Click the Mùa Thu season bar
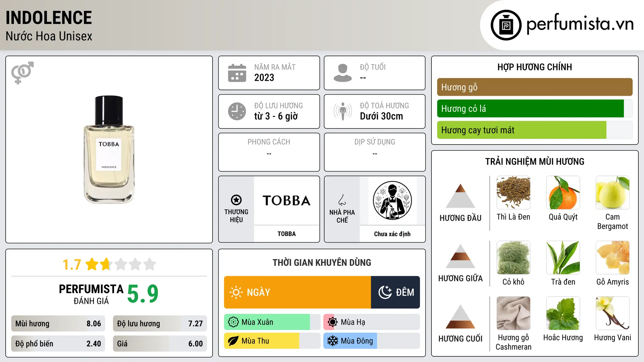Image resolution: width=644 pixels, height=362 pixels. (x=272, y=341)
